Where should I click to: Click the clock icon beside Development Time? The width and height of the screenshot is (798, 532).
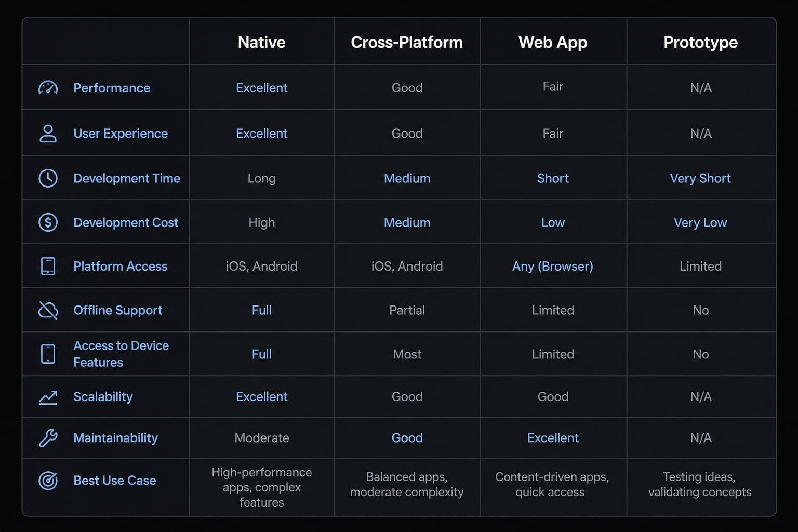click(48, 178)
